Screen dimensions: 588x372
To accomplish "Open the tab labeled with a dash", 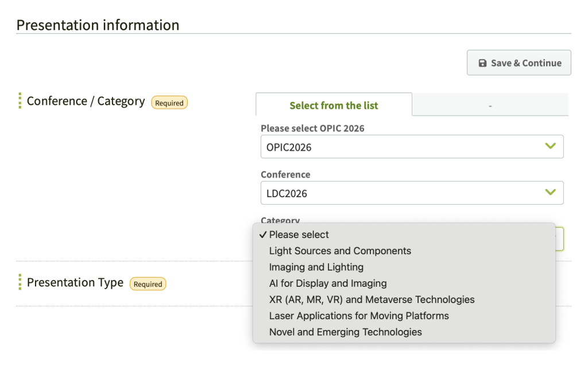I will click(490, 105).
